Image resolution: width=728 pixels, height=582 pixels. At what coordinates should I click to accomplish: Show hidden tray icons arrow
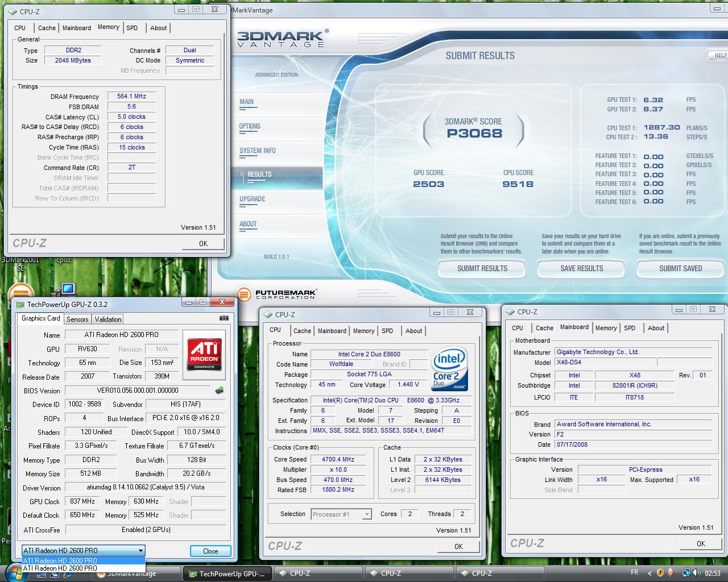click(650, 573)
